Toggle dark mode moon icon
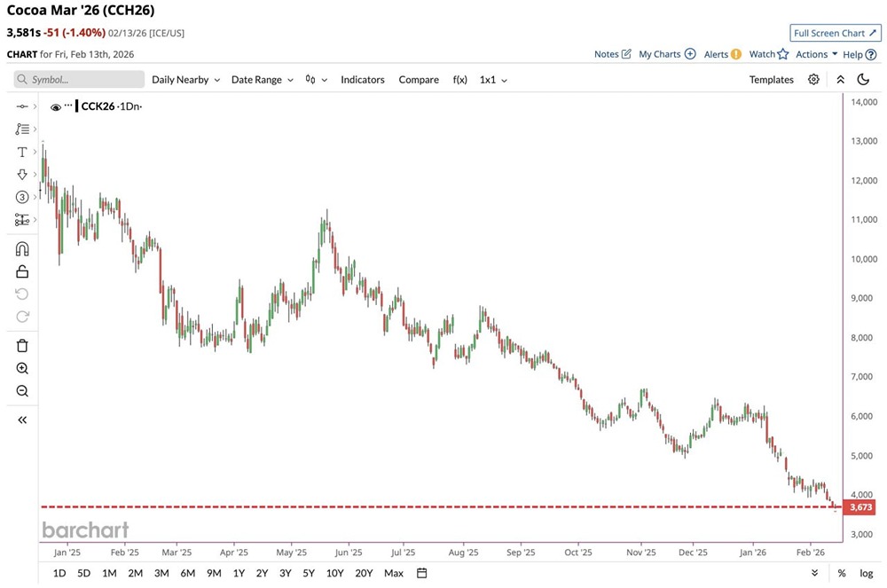 click(x=863, y=80)
